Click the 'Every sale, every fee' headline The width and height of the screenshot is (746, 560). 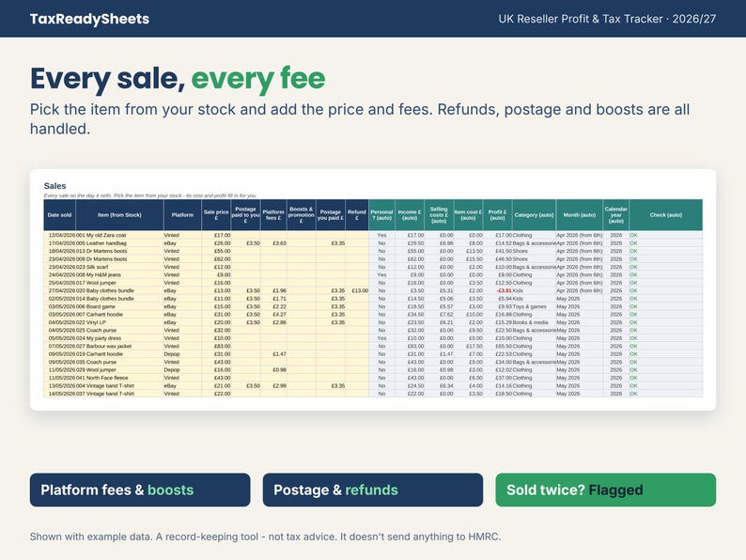pyautogui.click(x=178, y=79)
